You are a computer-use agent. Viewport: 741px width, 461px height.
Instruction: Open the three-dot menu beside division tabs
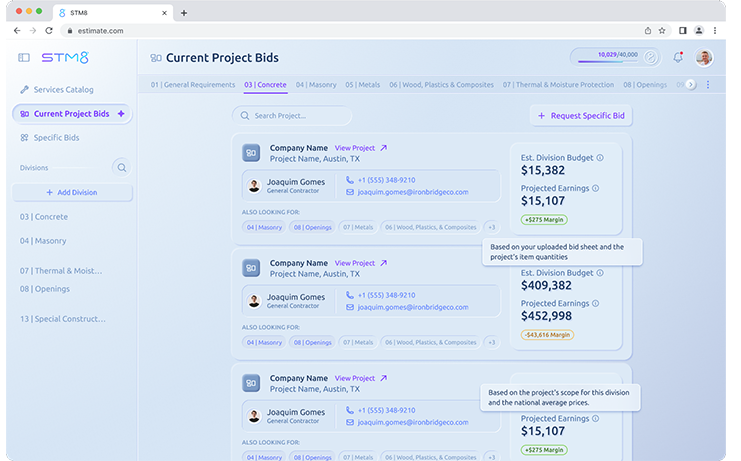point(708,85)
